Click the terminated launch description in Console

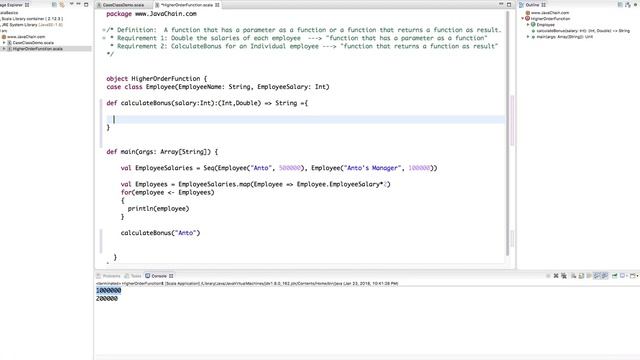pos(247,283)
